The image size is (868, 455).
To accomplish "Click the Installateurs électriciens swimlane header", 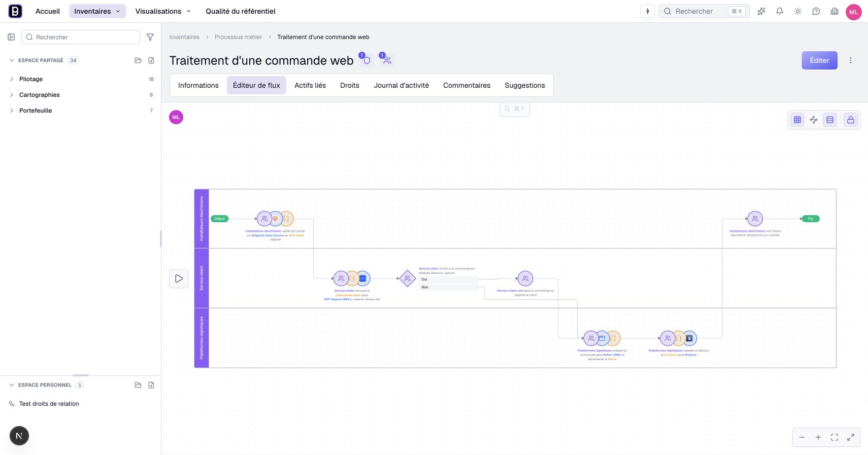I will click(x=202, y=219).
